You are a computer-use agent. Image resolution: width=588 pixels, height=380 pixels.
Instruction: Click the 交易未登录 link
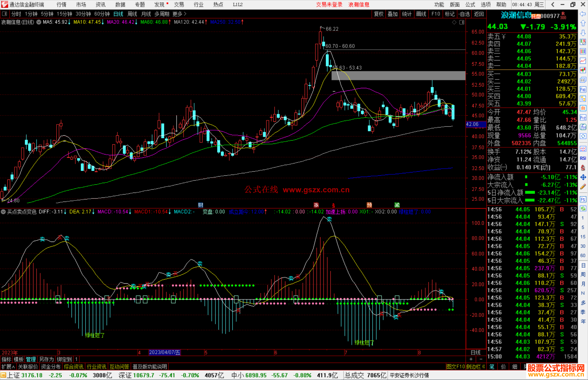click(329, 5)
